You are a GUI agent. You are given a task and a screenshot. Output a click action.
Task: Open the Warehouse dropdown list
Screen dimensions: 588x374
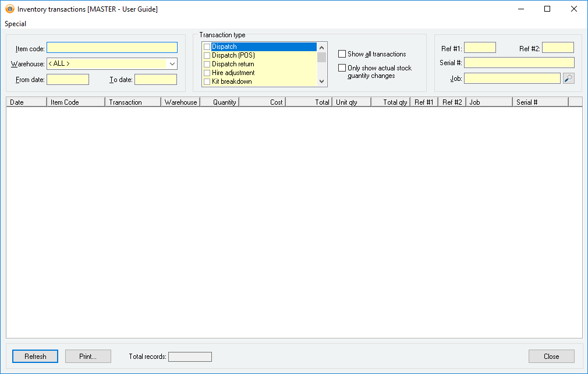coord(172,64)
